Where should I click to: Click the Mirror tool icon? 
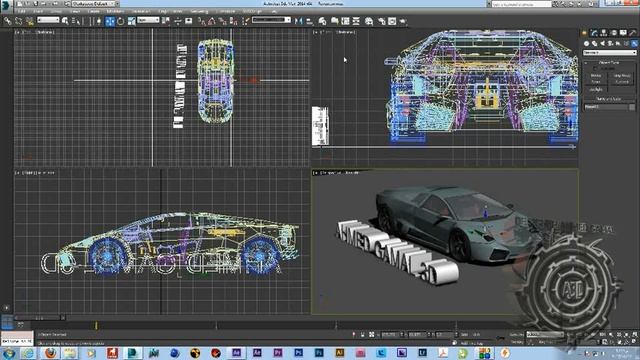pos(299,21)
